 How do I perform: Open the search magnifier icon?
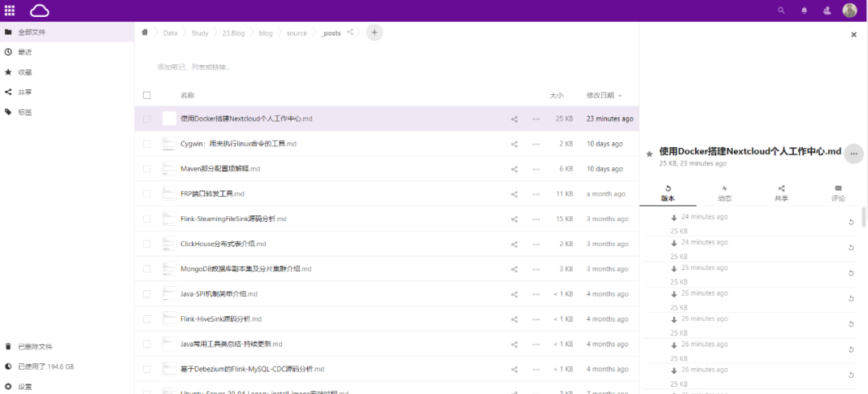[781, 10]
